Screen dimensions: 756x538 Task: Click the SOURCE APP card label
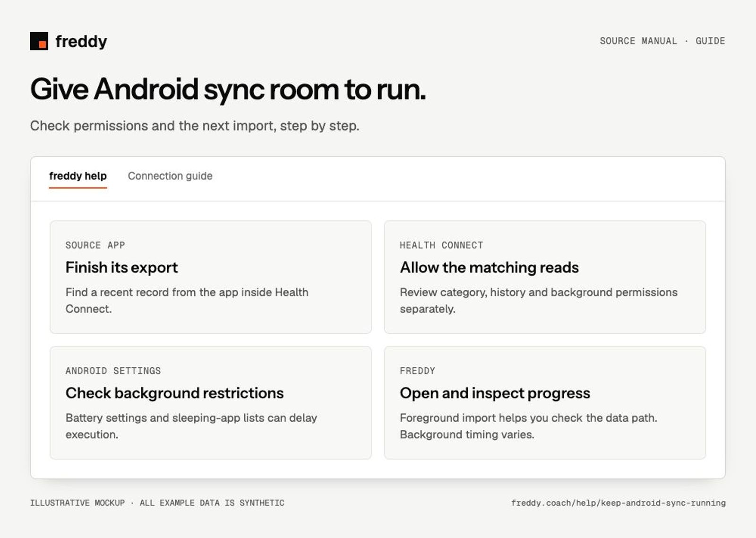pos(95,245)
